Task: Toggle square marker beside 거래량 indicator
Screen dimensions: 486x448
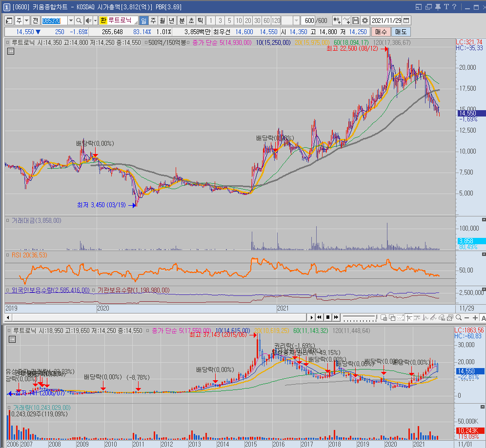Action: click(9, 408)
